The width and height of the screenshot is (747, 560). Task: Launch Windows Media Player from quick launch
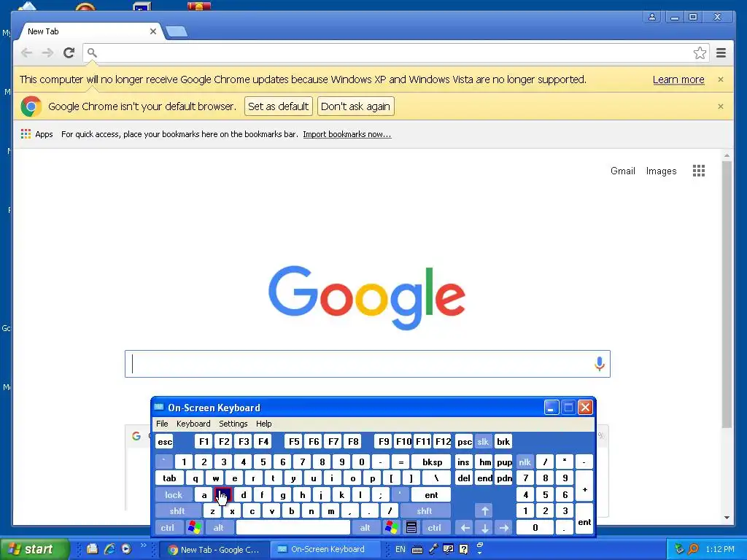click(126, 549)
